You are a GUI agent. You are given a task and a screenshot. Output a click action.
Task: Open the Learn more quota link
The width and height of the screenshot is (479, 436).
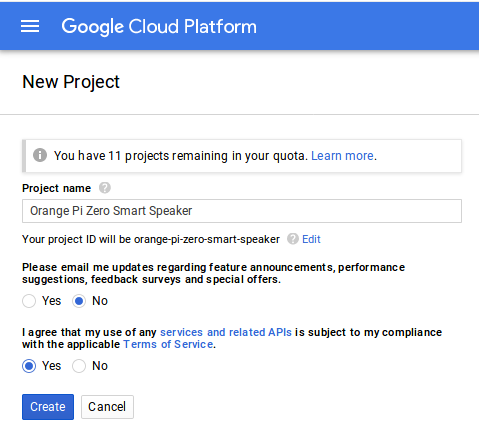342,156
